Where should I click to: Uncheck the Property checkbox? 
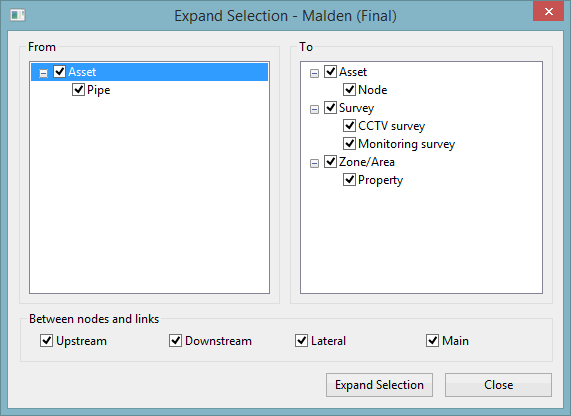point(349,180)
